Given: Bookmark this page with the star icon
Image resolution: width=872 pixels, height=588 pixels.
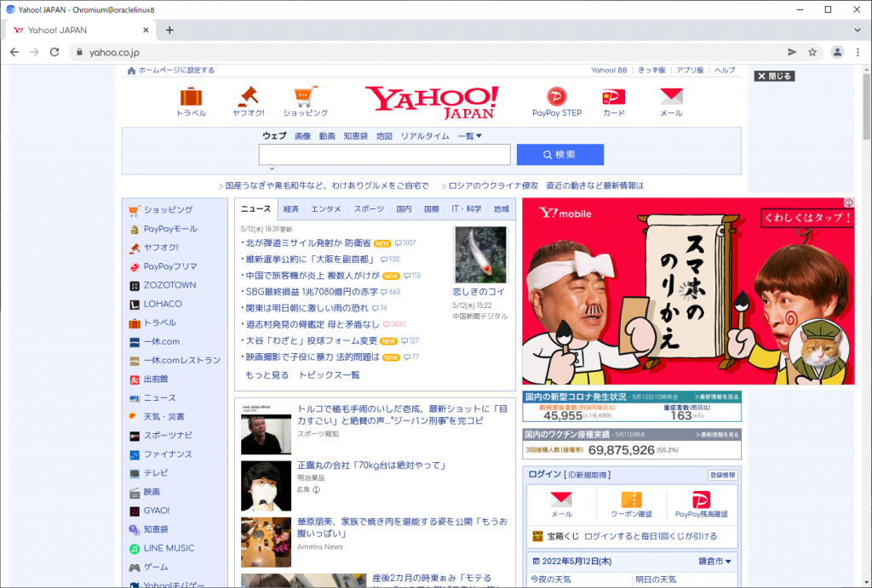Looking at the screenshot, I should tap(812, 52).
